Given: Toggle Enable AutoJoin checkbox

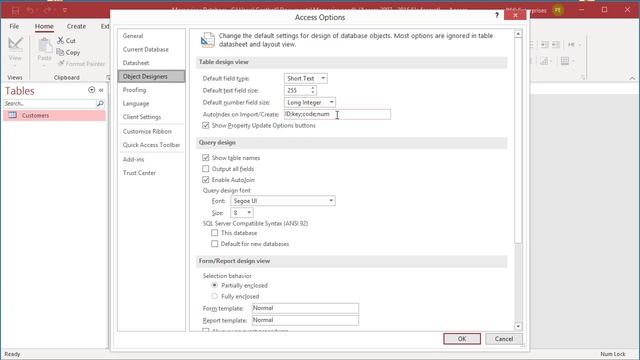Looking at the screenshot, I should (206, 180).
